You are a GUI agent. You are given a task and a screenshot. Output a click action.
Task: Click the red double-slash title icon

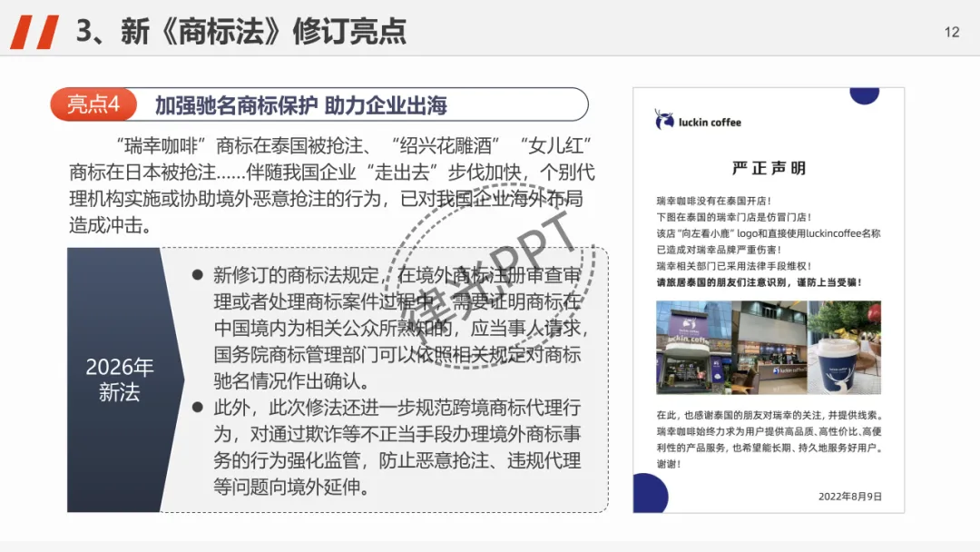tap(35, 32)
